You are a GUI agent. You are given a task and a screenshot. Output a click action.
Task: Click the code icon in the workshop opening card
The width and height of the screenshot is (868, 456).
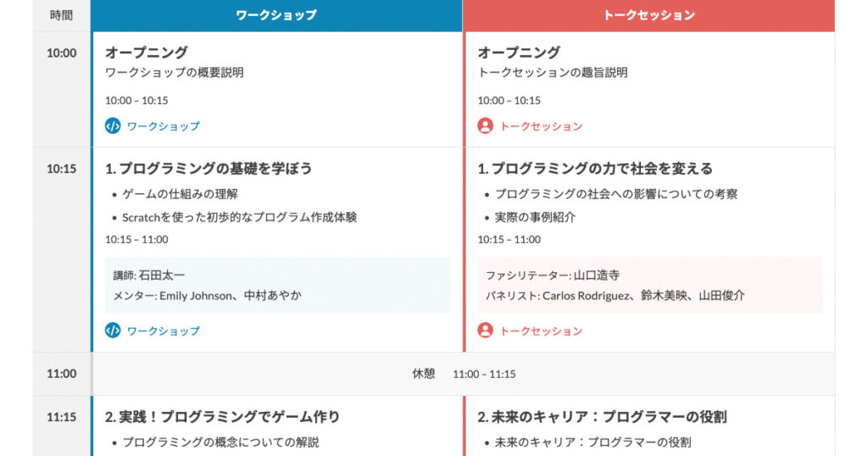(x=113, y=126)
